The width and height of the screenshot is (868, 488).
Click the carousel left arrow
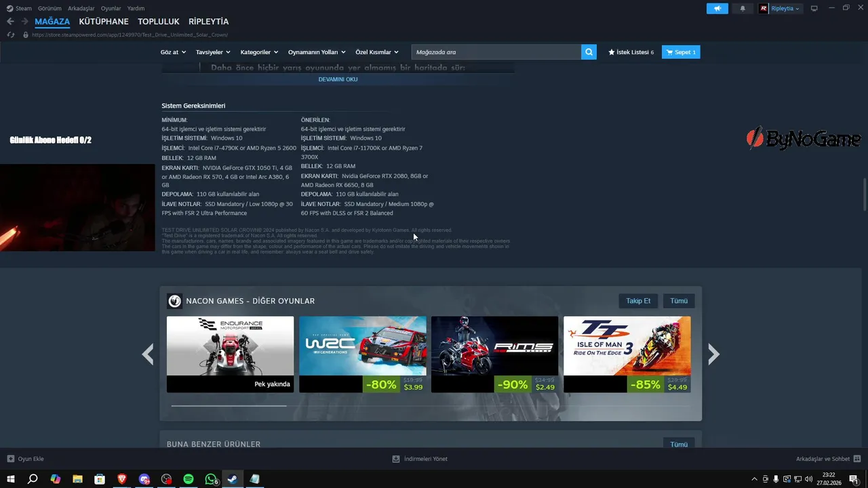coord(148,354)
